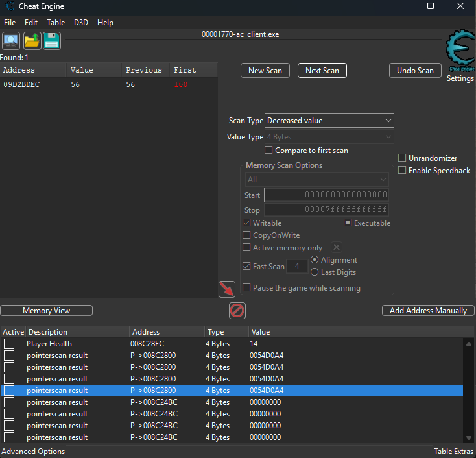This screenshot has width=476, height=458.
Task: Click the Memory View button
Action: click(46, 311)
